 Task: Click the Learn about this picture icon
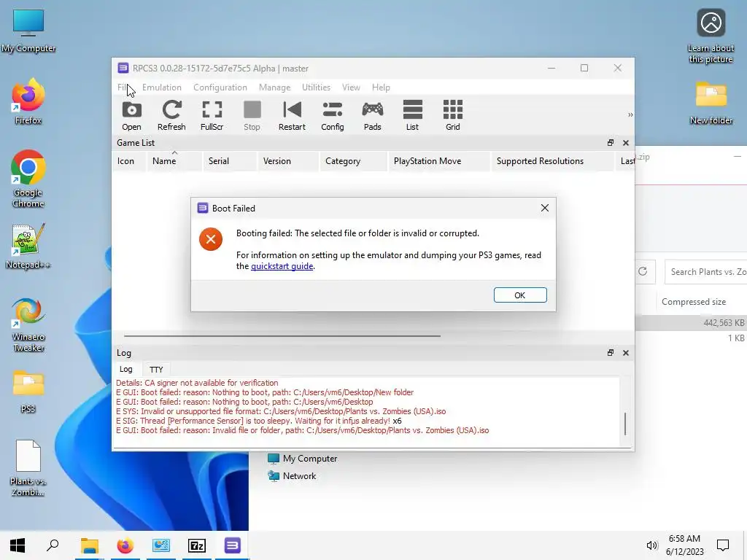click(x=711, y=36)
